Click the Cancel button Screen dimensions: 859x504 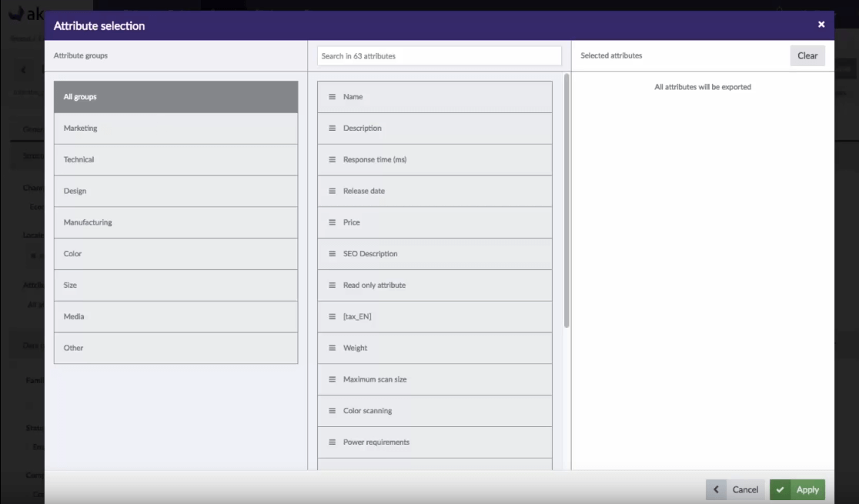coord(735,489)
